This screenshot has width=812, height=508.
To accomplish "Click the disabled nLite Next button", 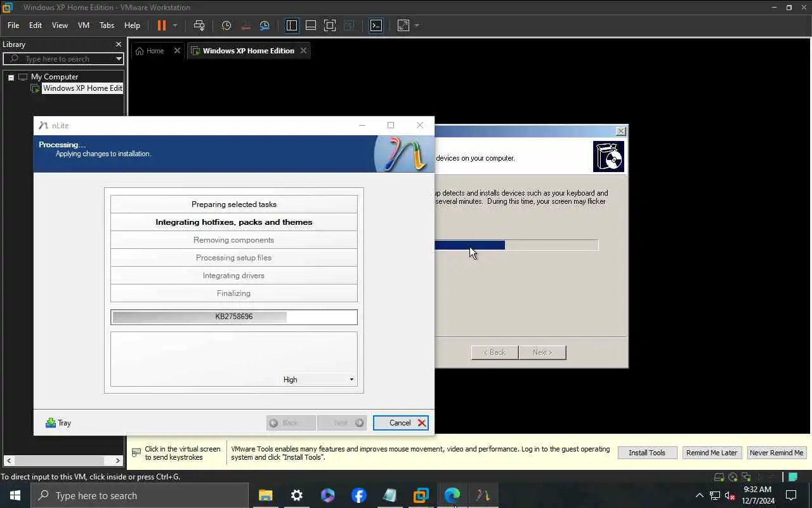I will pos(342,423).
